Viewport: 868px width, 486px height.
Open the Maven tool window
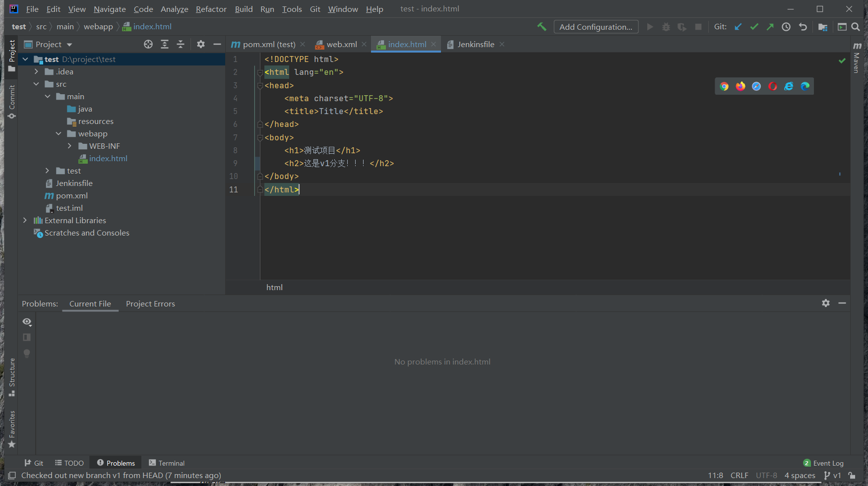pyautogui.click(x=857, y=58)
